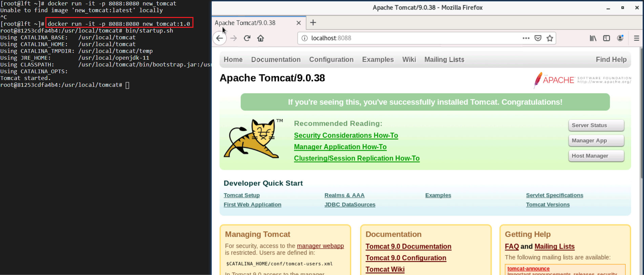Viewport: 644px width, 275px height.
Task: Save page to Pocket icon
Action: [x=538, y=38]
